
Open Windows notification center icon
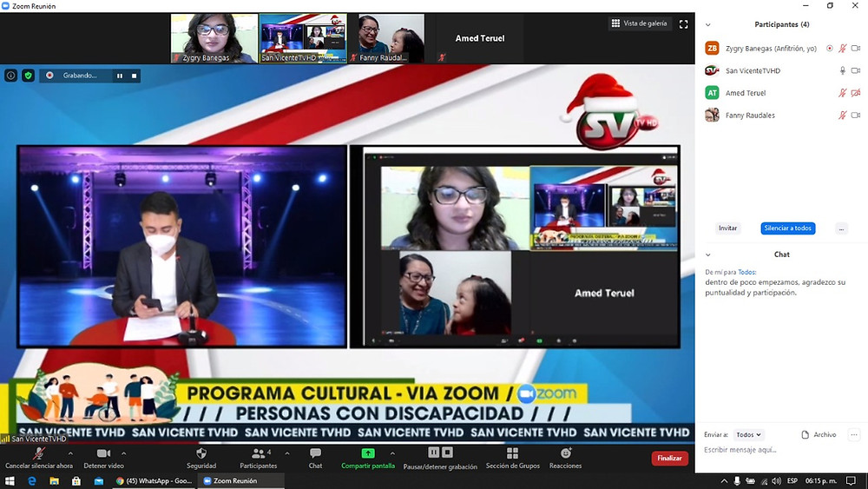852,480
